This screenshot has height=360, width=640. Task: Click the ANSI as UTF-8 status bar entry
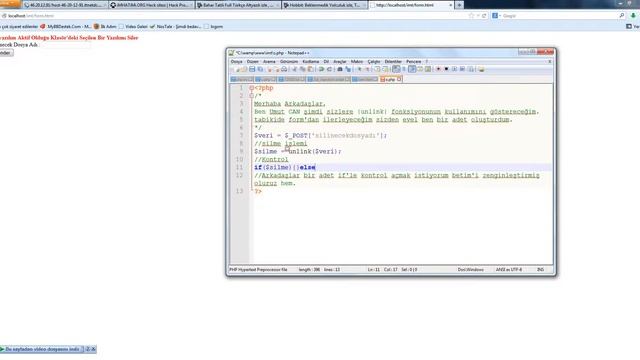[x=509, y=270]
